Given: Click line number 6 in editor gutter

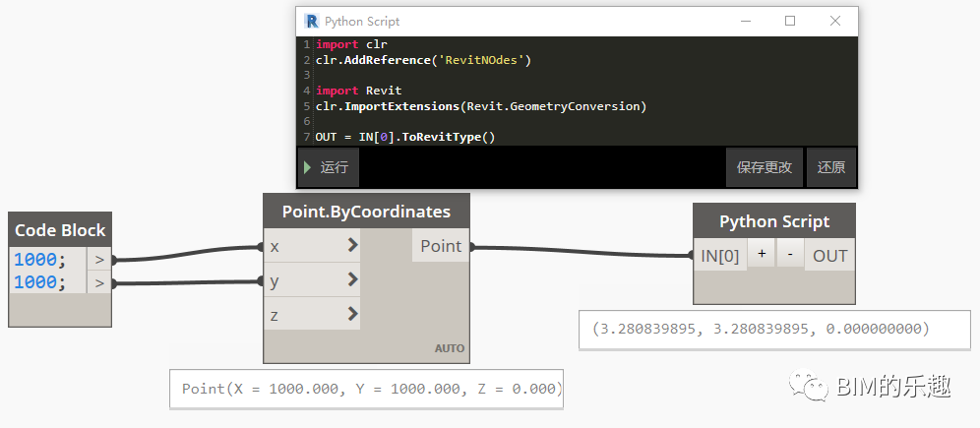Looking at the screenshot, I should [x=306, y=121].
